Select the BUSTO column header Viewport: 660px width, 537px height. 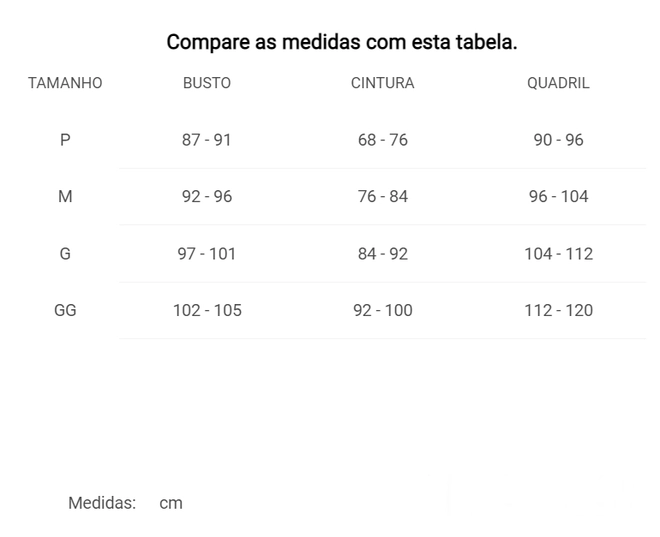(x=207, y=83)
